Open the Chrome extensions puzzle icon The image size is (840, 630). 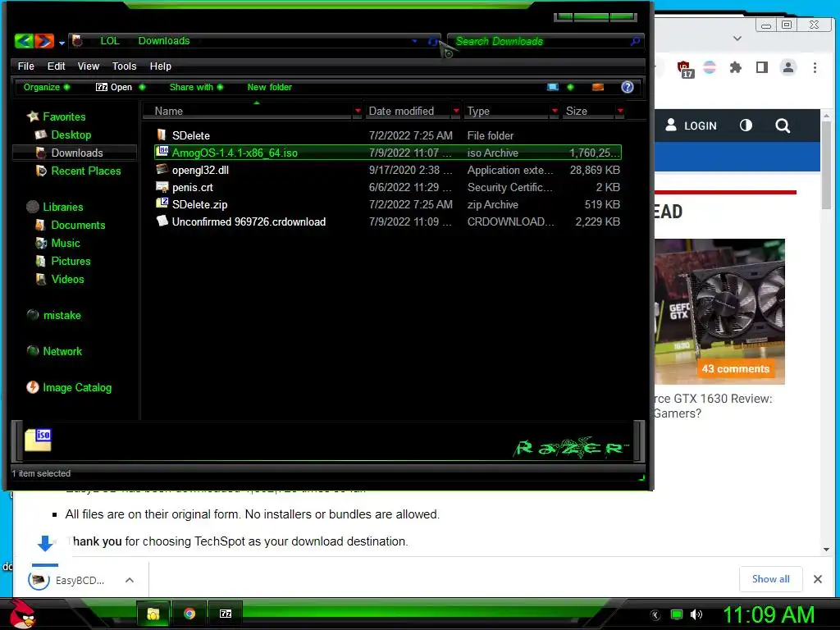pos(736,67)
